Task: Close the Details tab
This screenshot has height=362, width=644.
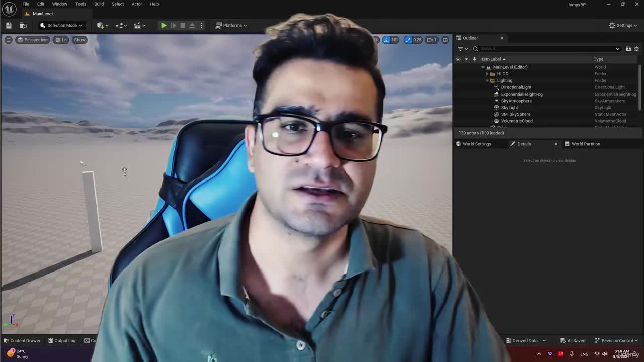Action: click(x=556, y=144)
